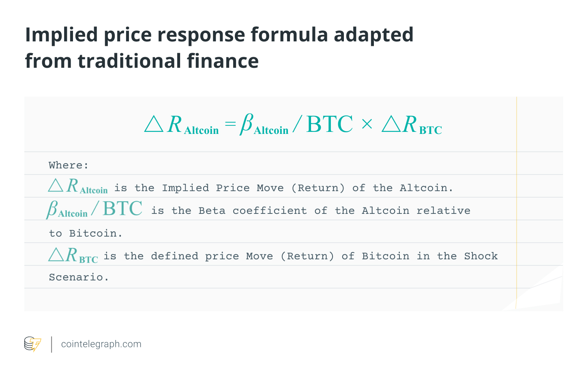Select the equals sign in the main formula
Image resolution: width=588 pixels, height=377 pixels.
[230, 124]
